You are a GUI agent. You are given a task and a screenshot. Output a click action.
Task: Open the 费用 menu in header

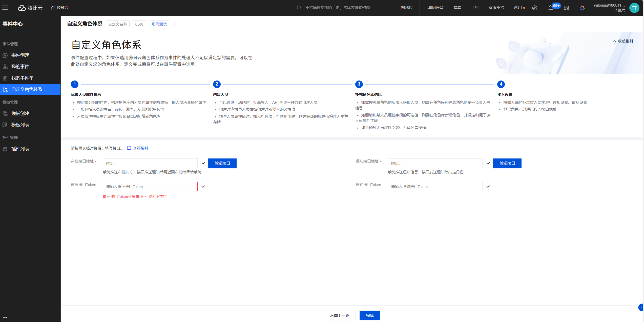click(x=518, y=8)
